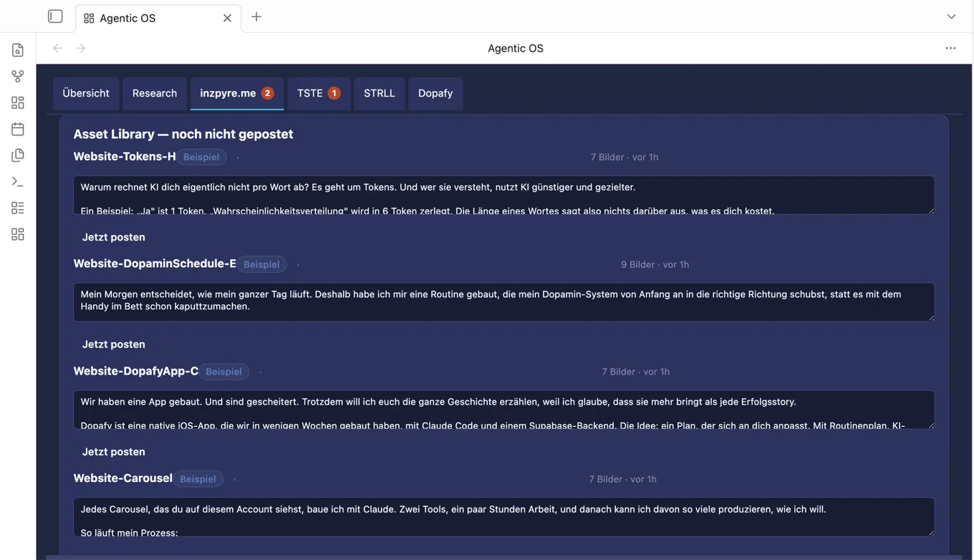The width and height of the screenshot is (974, 560).
Task: Click Jetzt posten under Website-DopafyApp-C
Action: click(x=114, y=452)
